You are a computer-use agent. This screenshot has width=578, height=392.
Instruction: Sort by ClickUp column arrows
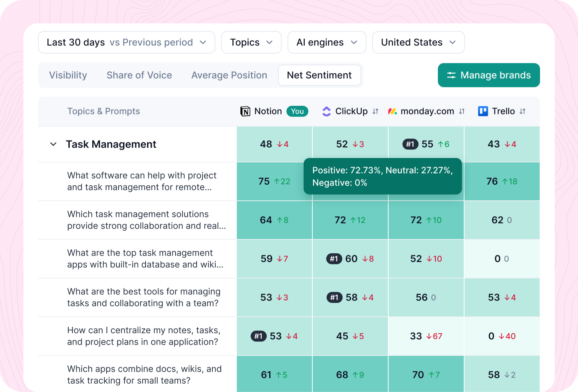tap(375, 111)
